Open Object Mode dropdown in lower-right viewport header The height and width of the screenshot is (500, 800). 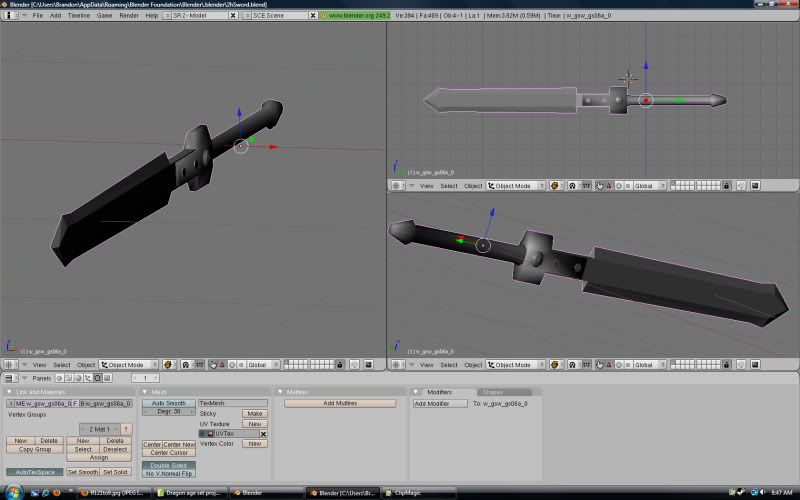516,365
